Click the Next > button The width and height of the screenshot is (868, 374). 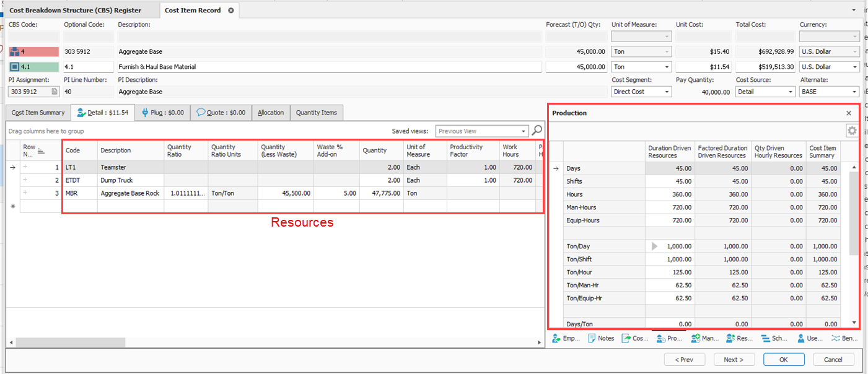[734, 359]
